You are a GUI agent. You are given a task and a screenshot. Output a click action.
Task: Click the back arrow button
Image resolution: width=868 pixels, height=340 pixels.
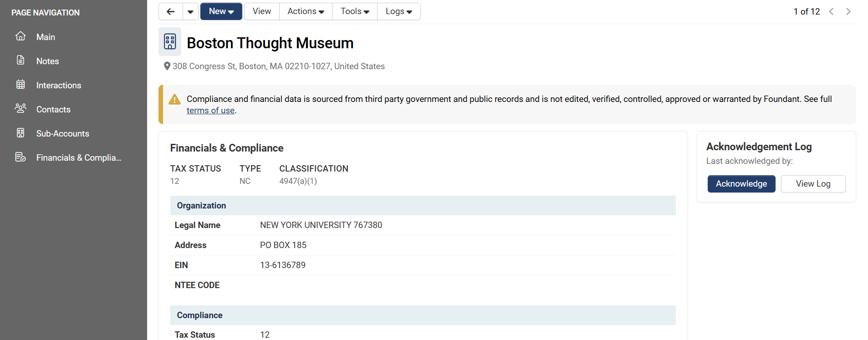pos(171,11)
